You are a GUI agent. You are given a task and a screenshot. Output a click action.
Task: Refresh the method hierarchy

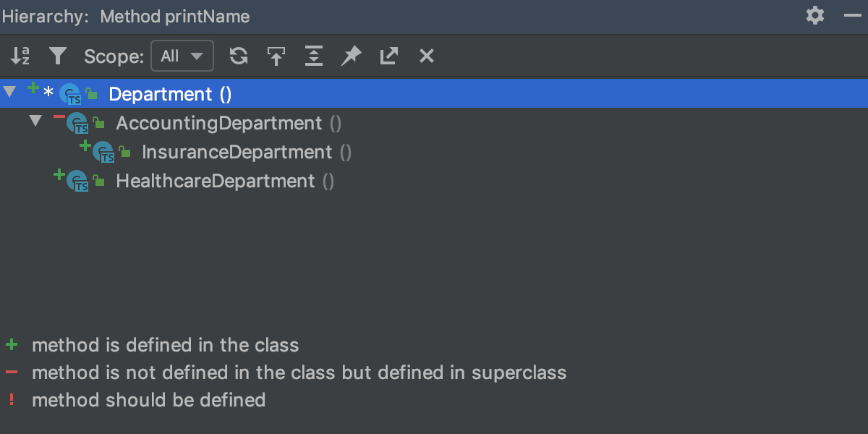239,56
